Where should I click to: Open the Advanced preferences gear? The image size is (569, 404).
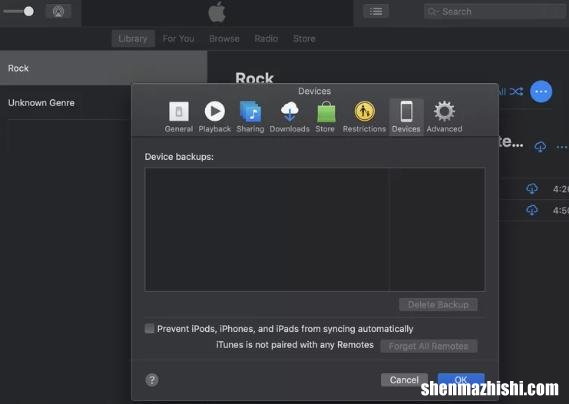click(x=444, y=117)
